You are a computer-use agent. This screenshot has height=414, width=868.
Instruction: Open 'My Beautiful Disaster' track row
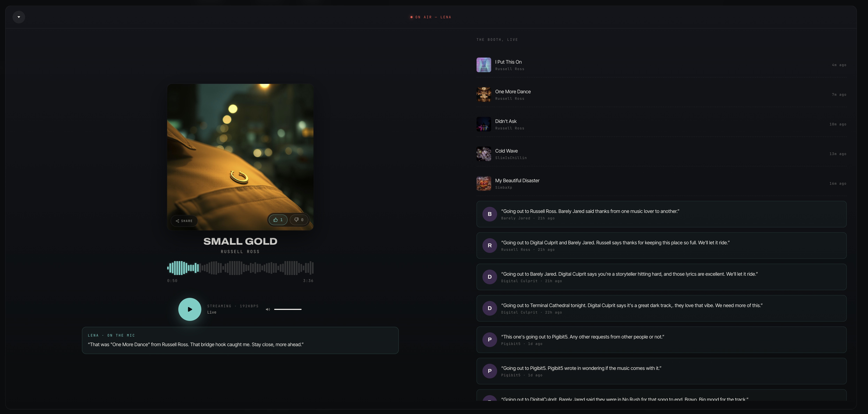(x=661, y=183)
